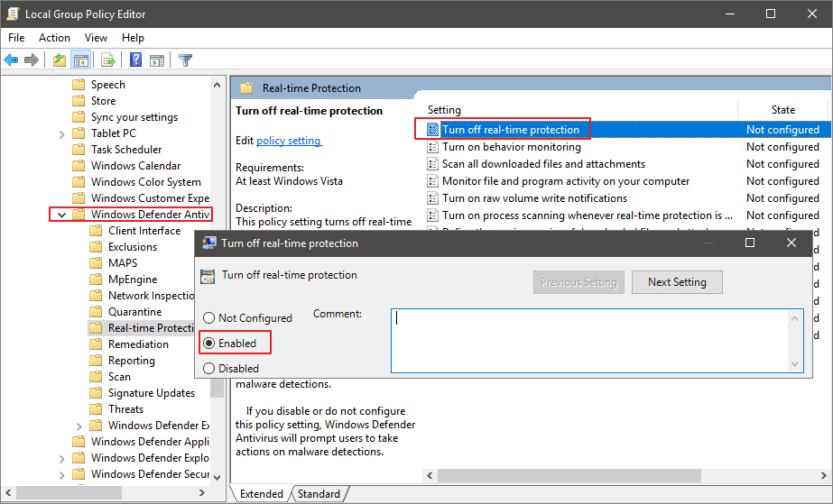Expand the Tablet PC folder node

(x=61, y=133)
